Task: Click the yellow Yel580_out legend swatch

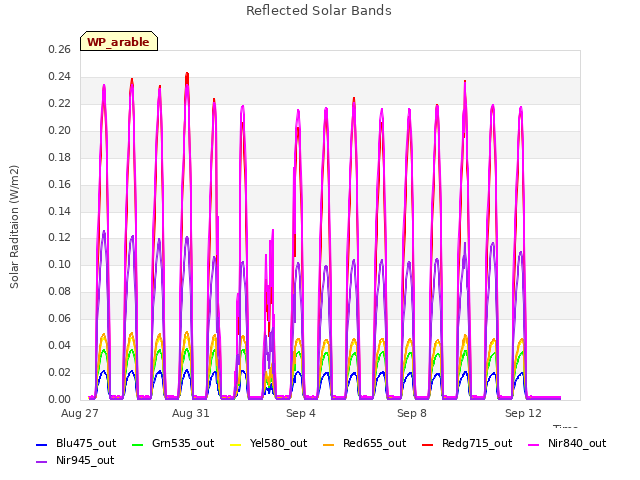Action: click(x=236, y=444)
